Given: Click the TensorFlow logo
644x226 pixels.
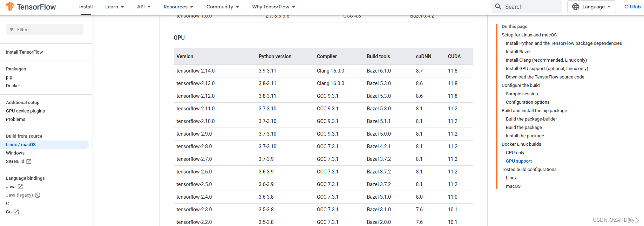Looking at the screenshot, I should click(x=31, y=7).
